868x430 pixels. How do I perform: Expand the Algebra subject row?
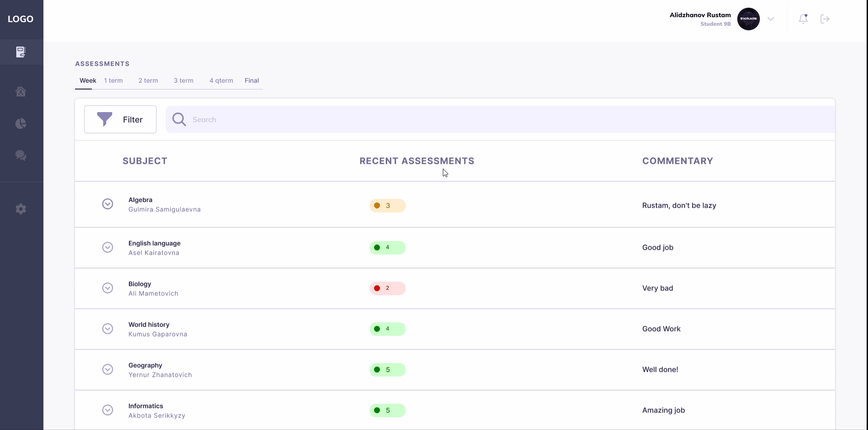coord(108,204)
